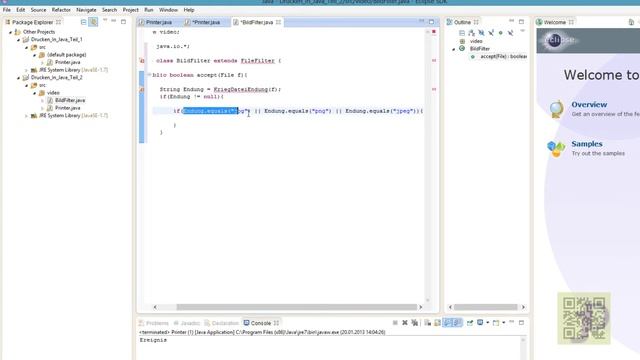
Task: Click the Samples shapes icon
Action: (x=556, y=148)
